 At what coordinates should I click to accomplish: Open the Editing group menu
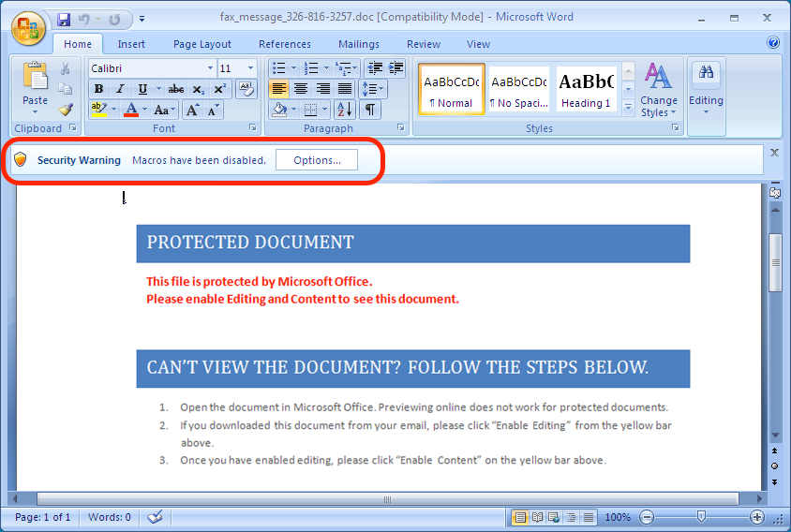click(x=706, y=89)
